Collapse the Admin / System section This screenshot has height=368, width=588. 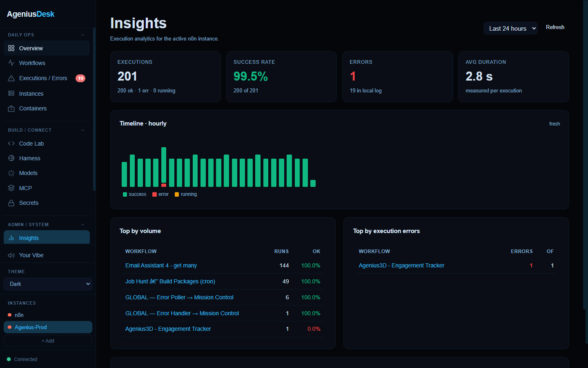coord(82,224)
